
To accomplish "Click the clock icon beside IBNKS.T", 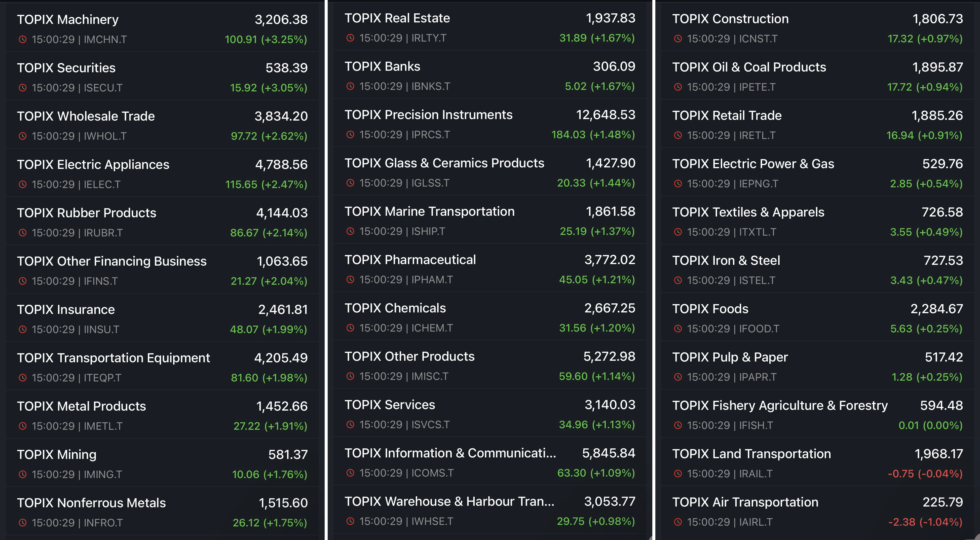I will 350,86.
